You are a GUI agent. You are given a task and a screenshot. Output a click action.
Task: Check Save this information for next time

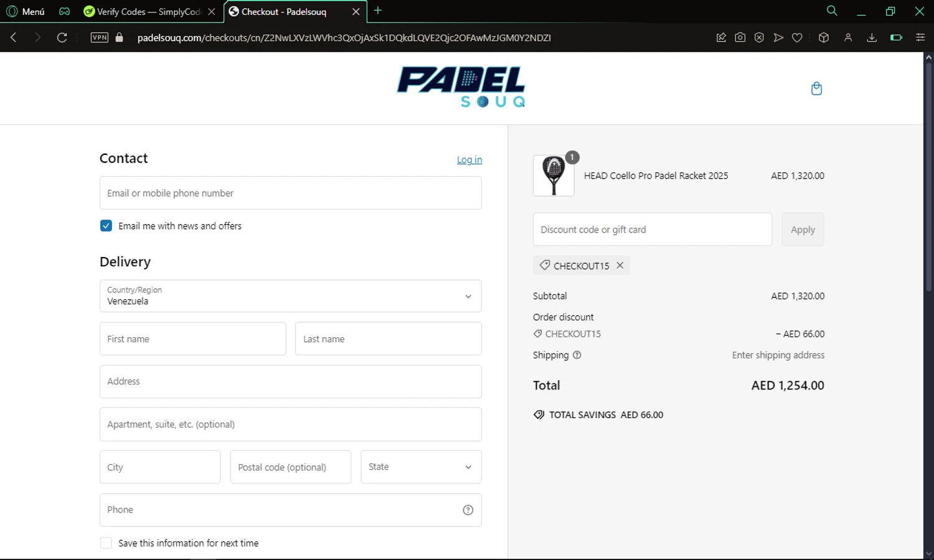pyautogui.click(x=106, y=543)
